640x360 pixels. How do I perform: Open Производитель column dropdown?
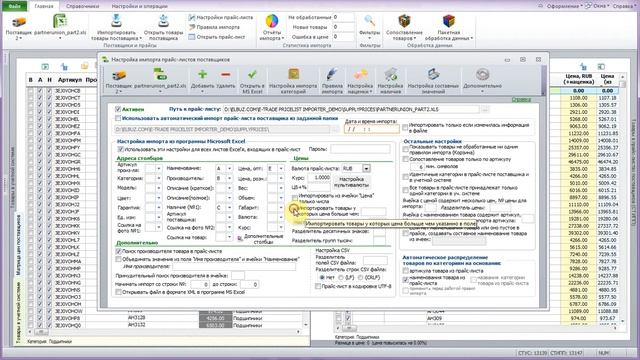point(230,178)
